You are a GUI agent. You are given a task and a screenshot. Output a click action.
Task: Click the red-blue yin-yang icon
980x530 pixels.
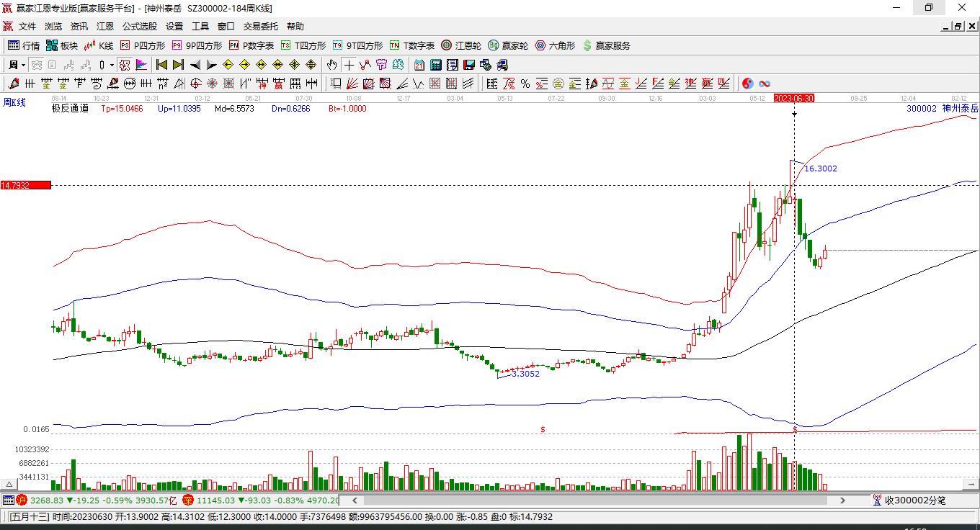pyautogui.click(x=748, y=84)
